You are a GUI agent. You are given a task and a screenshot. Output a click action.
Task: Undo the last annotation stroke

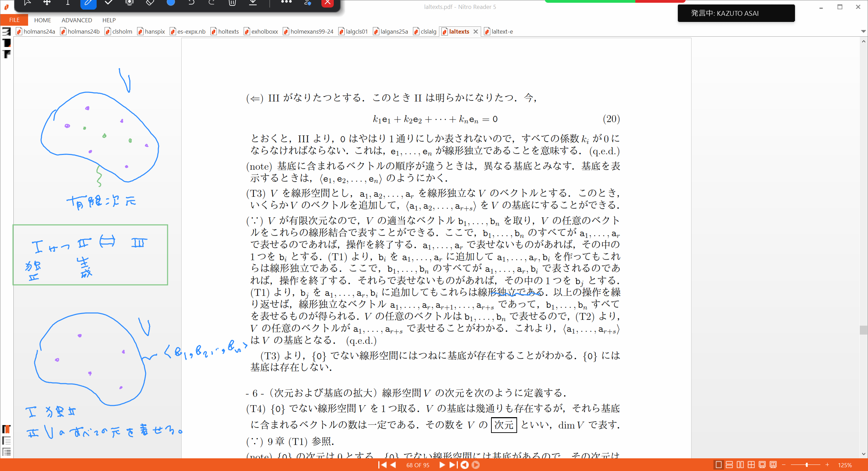coord(191,3)
